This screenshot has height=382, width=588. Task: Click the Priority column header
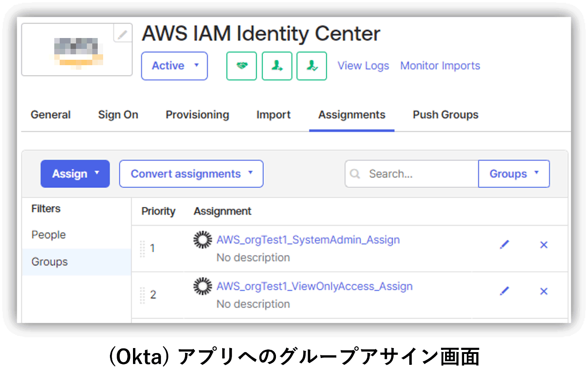click(158, 211)
